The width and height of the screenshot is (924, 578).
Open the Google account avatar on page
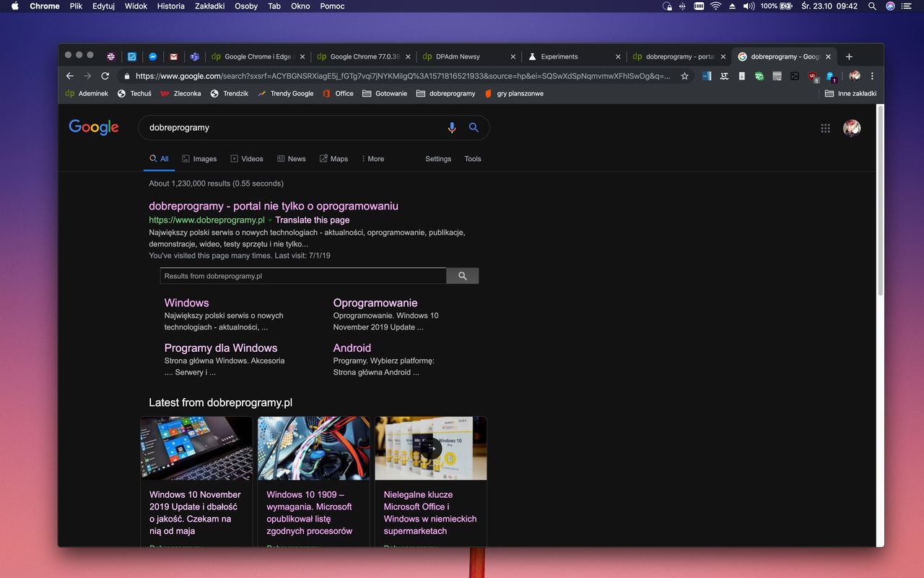point(852,128)
